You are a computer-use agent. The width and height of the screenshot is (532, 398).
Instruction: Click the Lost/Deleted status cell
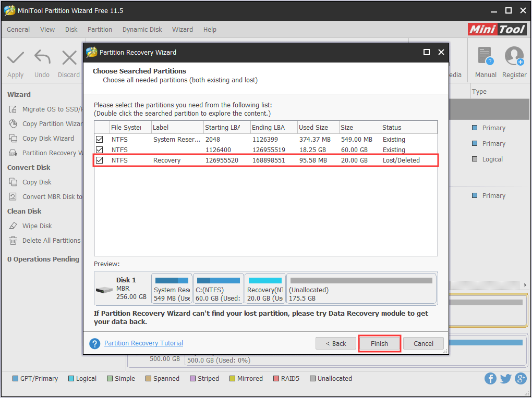(401, 160)
